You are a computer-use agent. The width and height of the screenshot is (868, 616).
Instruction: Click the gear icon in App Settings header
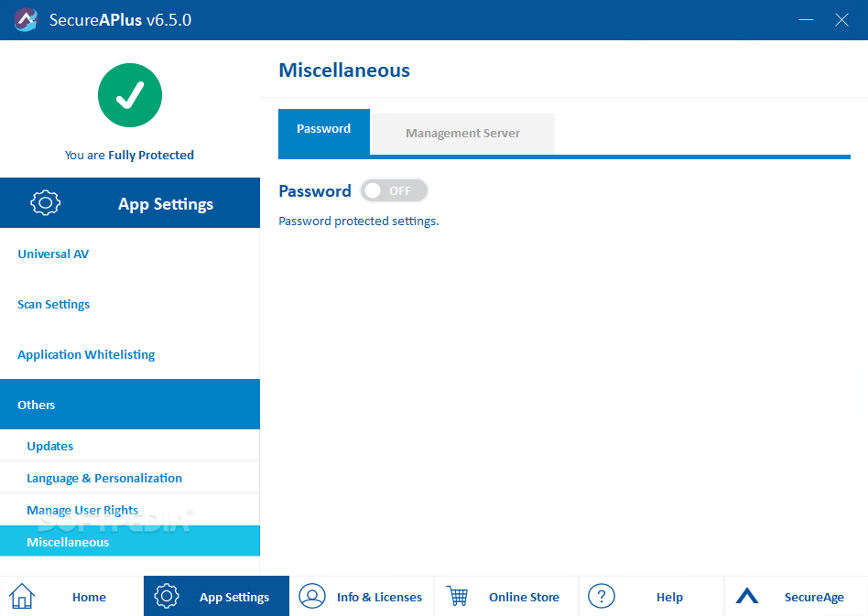46,202
